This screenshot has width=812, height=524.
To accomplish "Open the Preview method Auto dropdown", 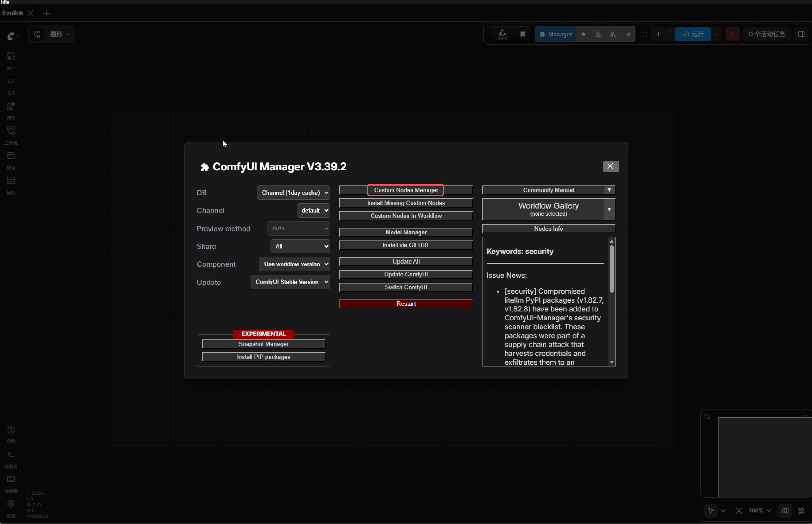I will click(x=298, y=228).
